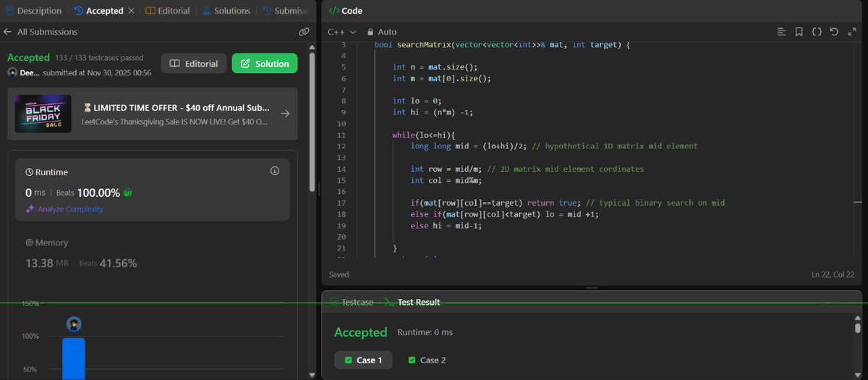
Task: Click the left panel scroll down arrow
Action: 312,375
